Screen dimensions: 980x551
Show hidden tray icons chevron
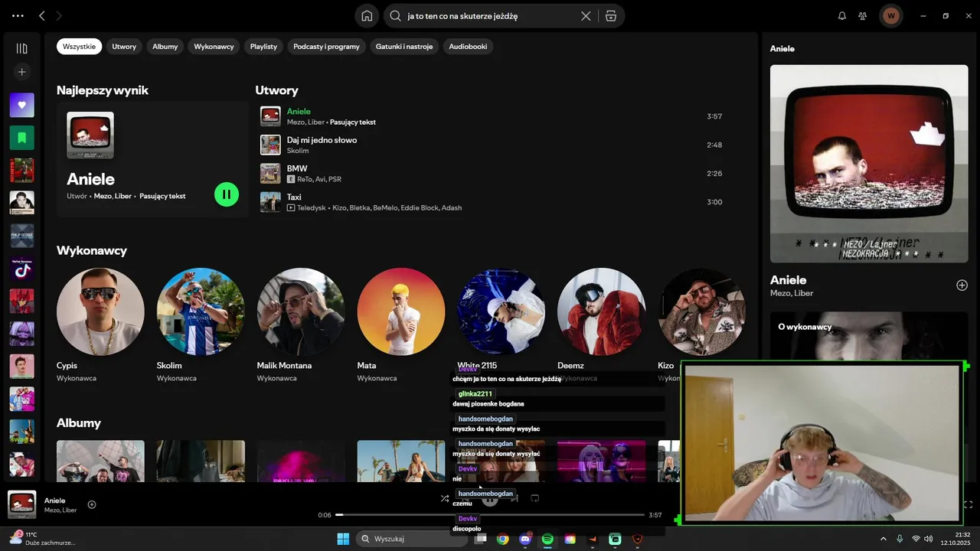click(883, 539)
